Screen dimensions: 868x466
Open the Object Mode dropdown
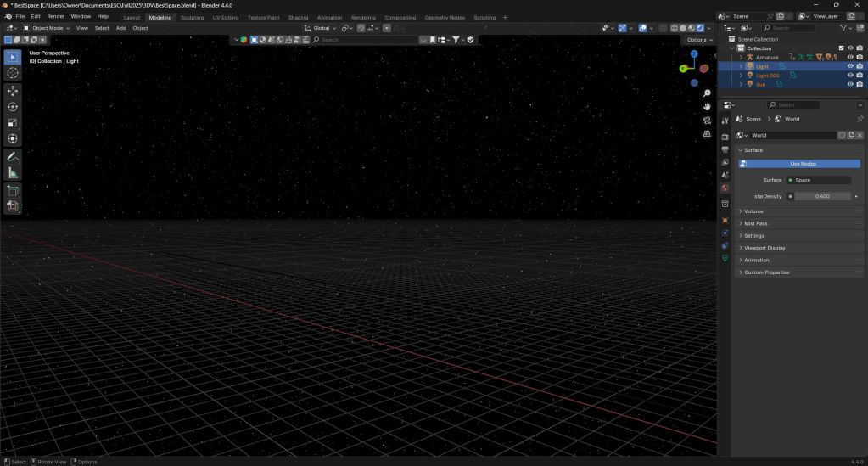tap(48, 28)
